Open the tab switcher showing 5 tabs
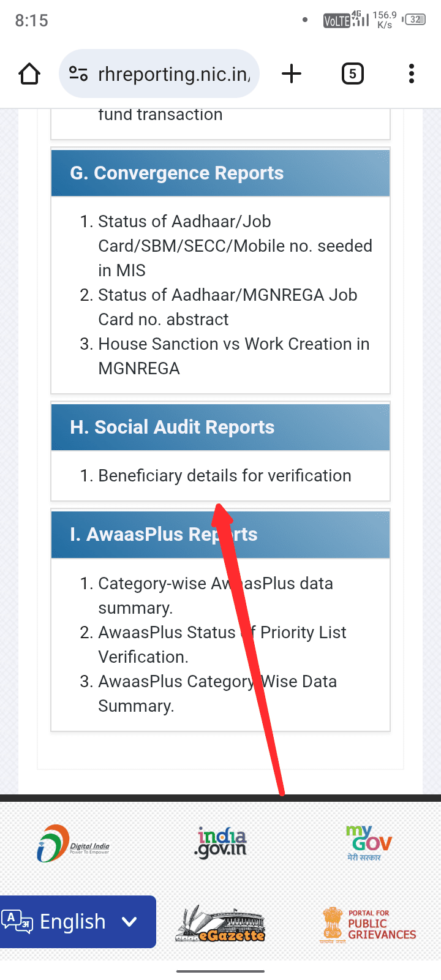Viewport: 441px width, 980px height. coord(352,74)
